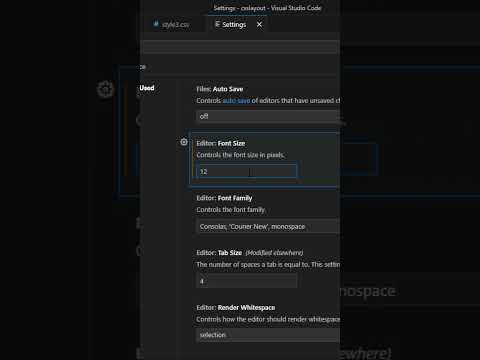
Task: Select the Commonly Used category
Action: (147, 88)
